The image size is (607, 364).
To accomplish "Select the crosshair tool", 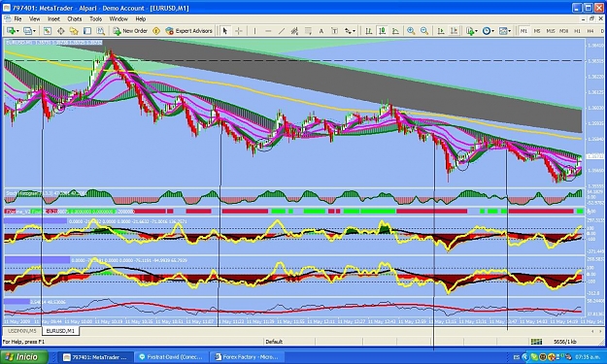I will 239,31.
